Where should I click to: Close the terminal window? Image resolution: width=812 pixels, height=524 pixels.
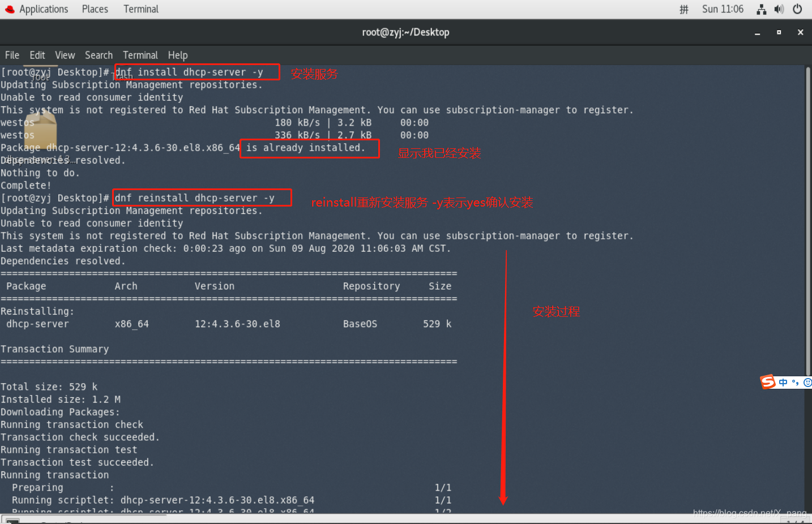[x=800, y=33]
